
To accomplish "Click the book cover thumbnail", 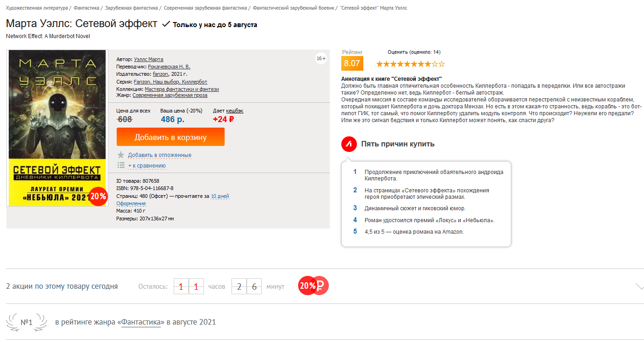I will click(57, 128).
